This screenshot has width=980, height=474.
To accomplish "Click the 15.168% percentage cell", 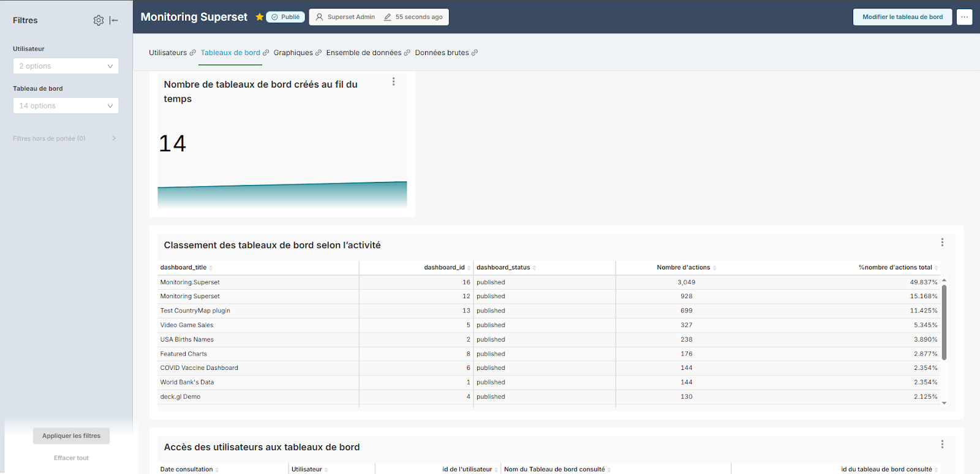I will 924,296.
